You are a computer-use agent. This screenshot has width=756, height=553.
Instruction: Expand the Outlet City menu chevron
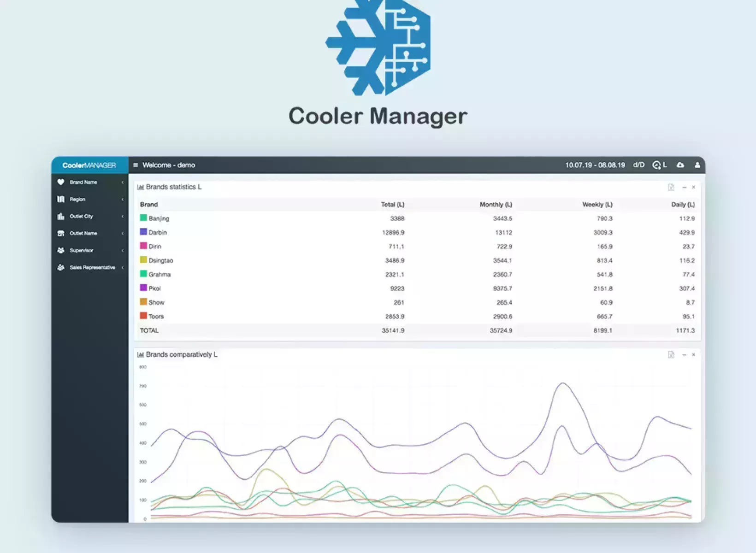click(122, 217)
